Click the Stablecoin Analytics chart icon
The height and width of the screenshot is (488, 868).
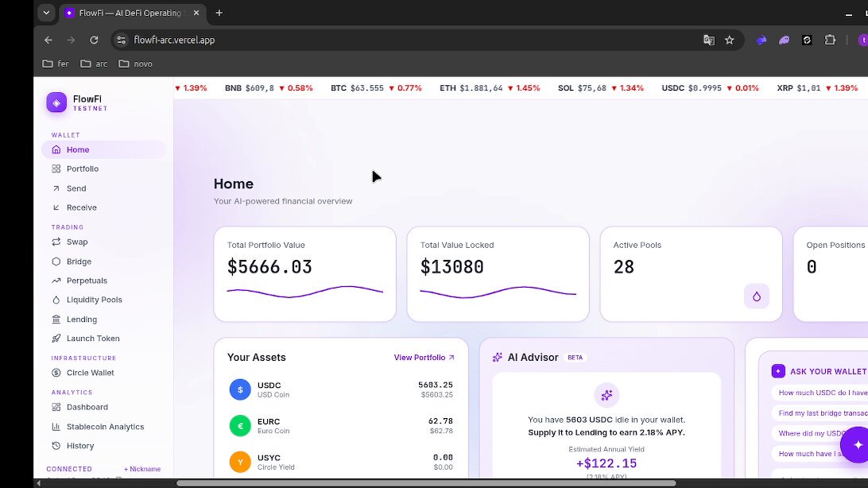(56, 427)
